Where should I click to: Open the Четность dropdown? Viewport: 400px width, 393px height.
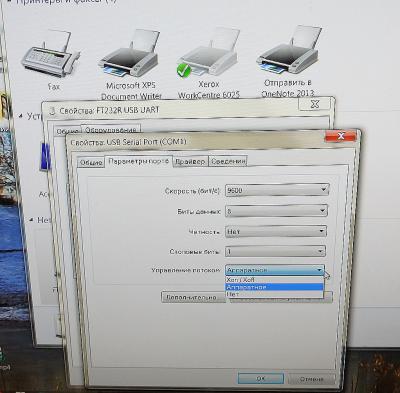[x=276, y=231]
